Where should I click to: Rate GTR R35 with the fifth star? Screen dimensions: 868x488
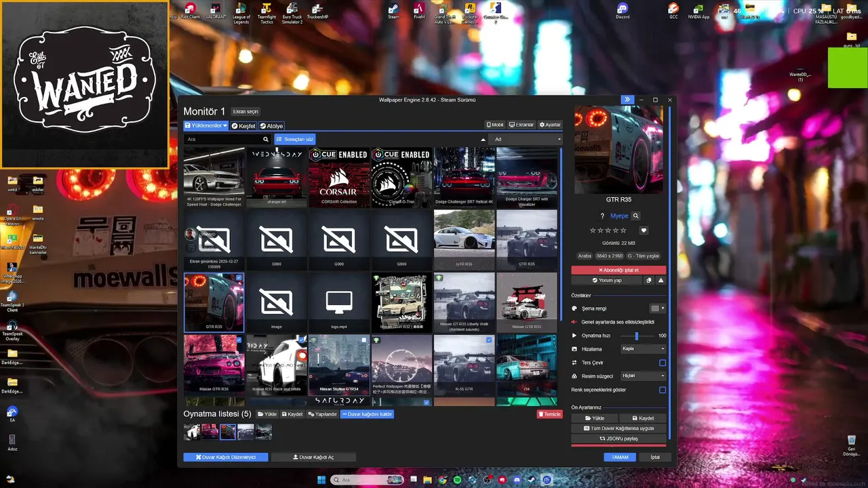(624, 230)
